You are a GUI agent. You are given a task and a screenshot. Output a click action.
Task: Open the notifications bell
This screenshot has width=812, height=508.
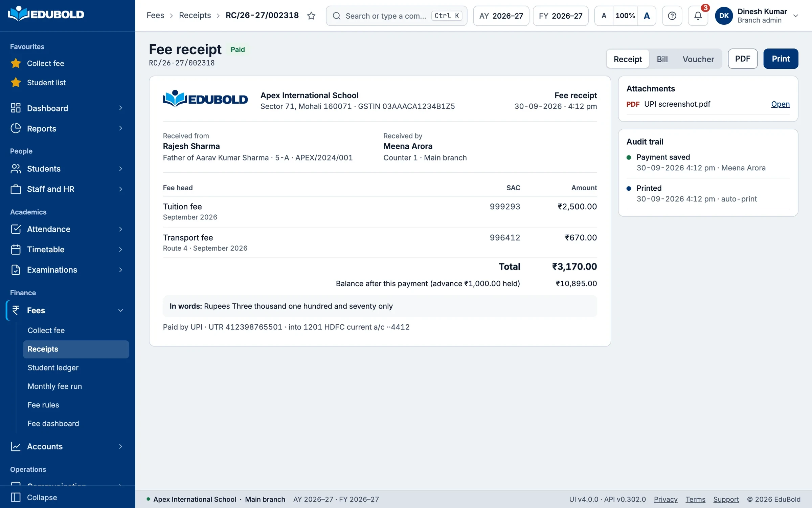[x=698, y=16]
